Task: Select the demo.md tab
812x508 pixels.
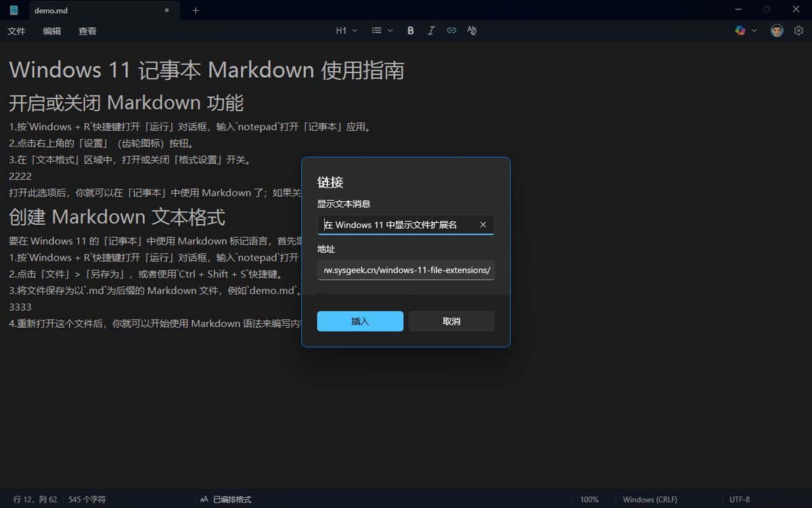Action: tap(104, 11)
